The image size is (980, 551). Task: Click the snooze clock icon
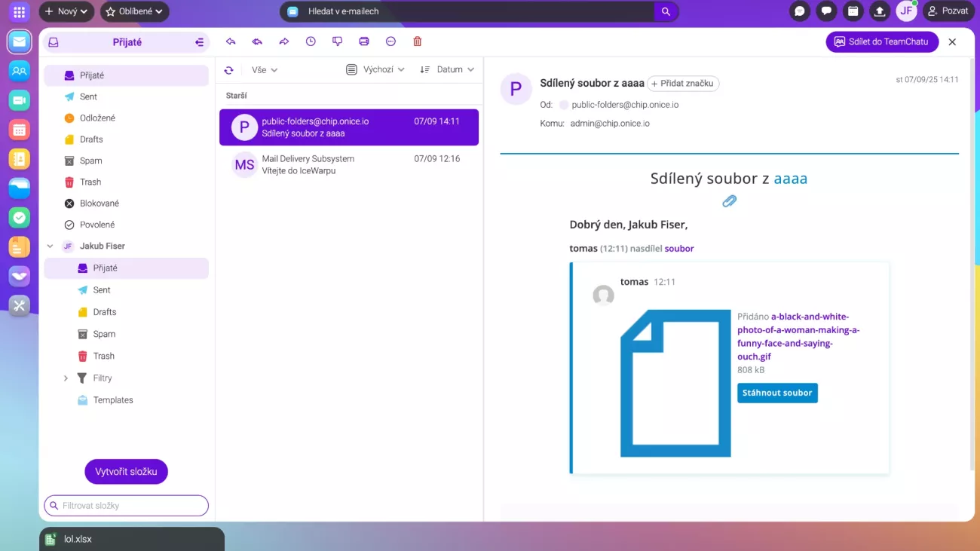(x=311, y=42)
